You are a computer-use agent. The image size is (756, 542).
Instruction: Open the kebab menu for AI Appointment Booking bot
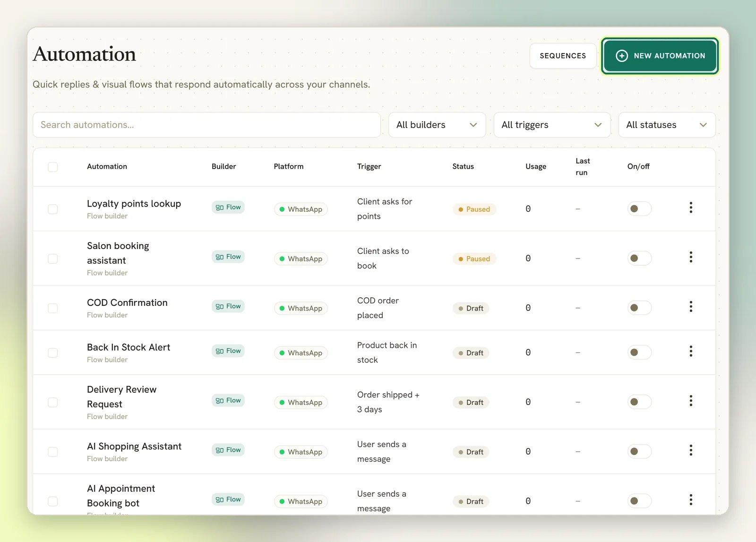point(691,499)
